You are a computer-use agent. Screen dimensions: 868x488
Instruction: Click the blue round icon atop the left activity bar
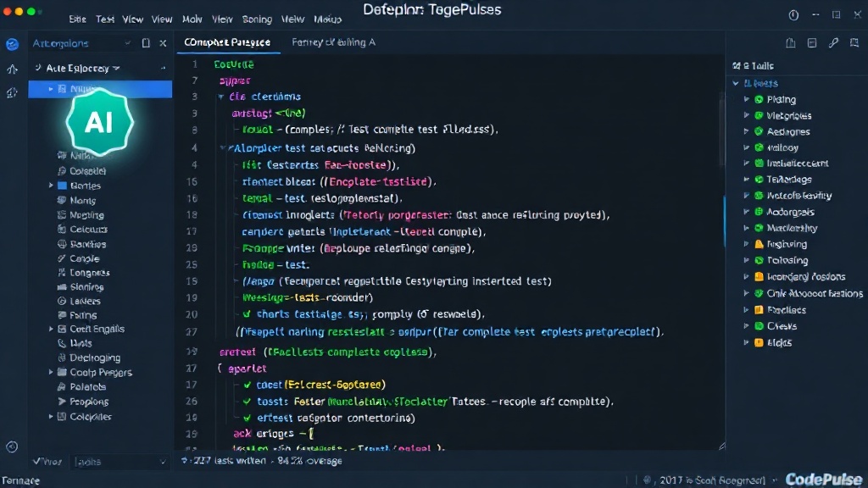coord(12,44)
